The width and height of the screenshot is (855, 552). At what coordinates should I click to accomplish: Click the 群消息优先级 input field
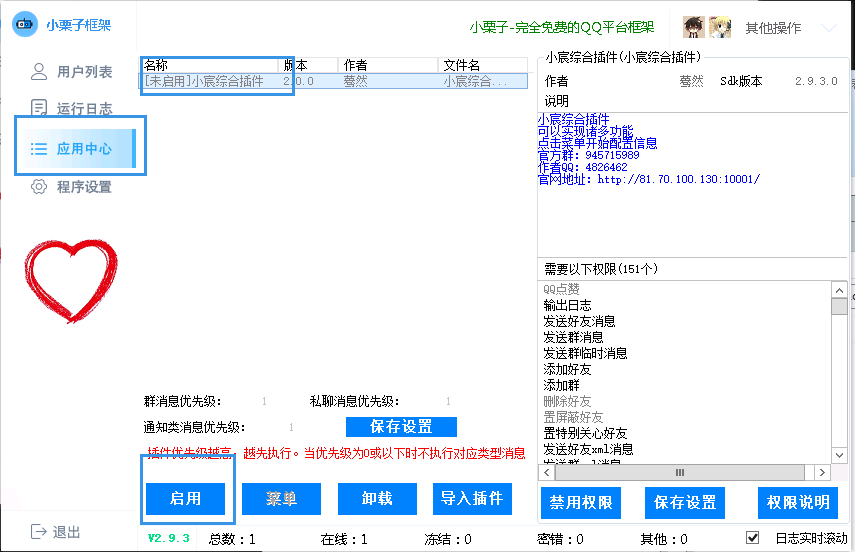pos(264,401)
